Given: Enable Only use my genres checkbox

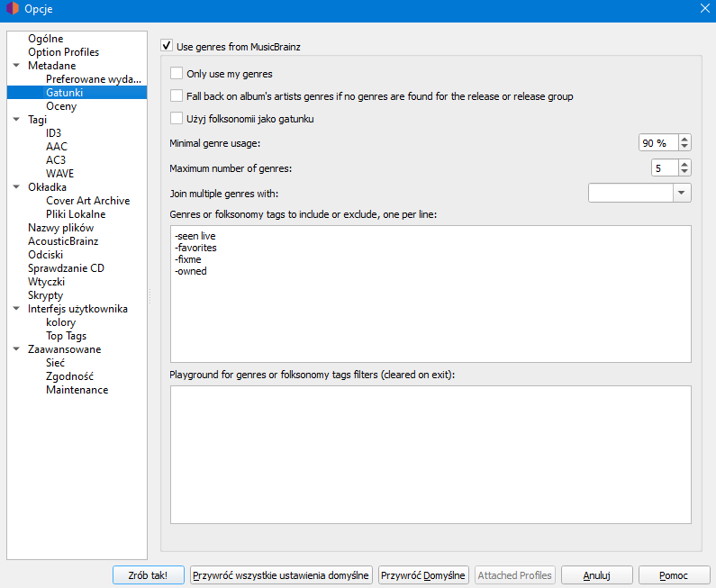Looking at the screenshot, I should (177, 74).
